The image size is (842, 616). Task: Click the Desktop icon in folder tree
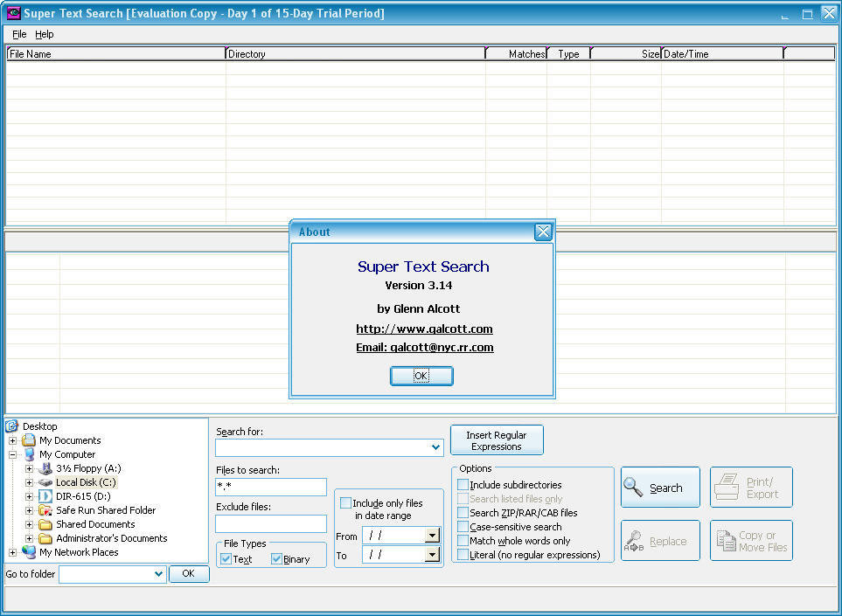click(x=12, y=426)
